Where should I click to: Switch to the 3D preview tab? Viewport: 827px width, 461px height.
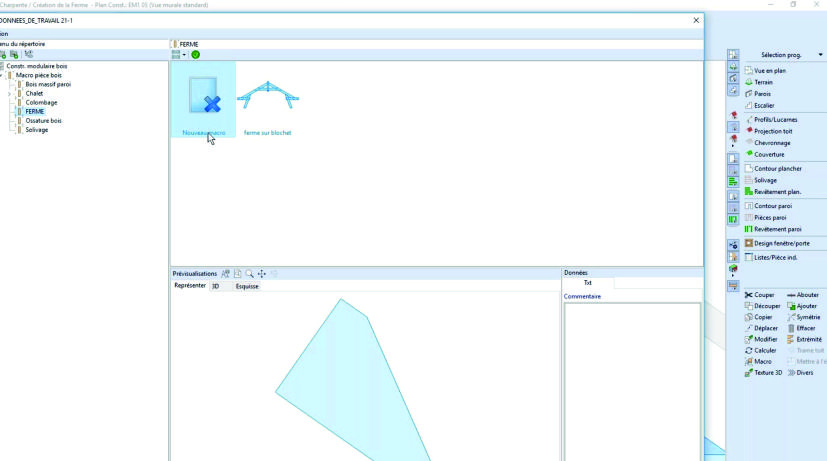pos(215,286)
